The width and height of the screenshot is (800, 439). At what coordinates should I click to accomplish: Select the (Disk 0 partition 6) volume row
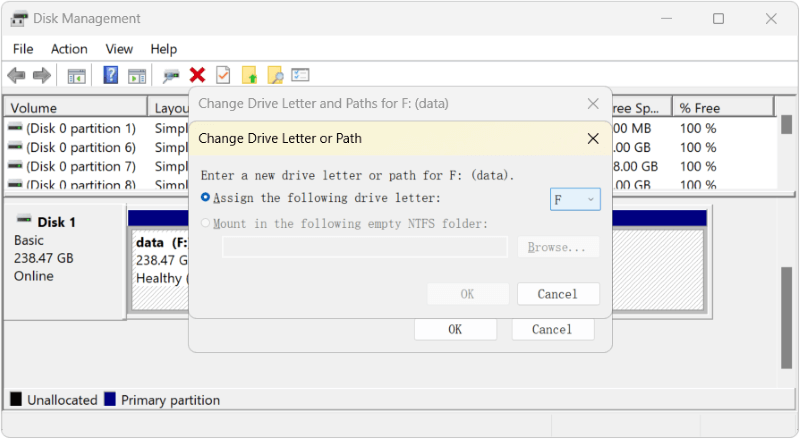(x=81, y=148)
